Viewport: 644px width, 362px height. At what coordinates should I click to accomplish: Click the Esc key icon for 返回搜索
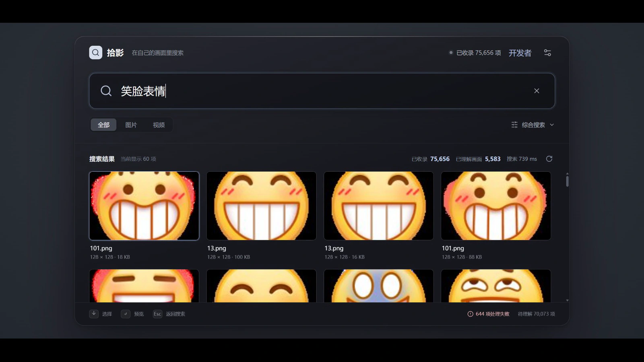pyautogui.click(x=157, y=314)
